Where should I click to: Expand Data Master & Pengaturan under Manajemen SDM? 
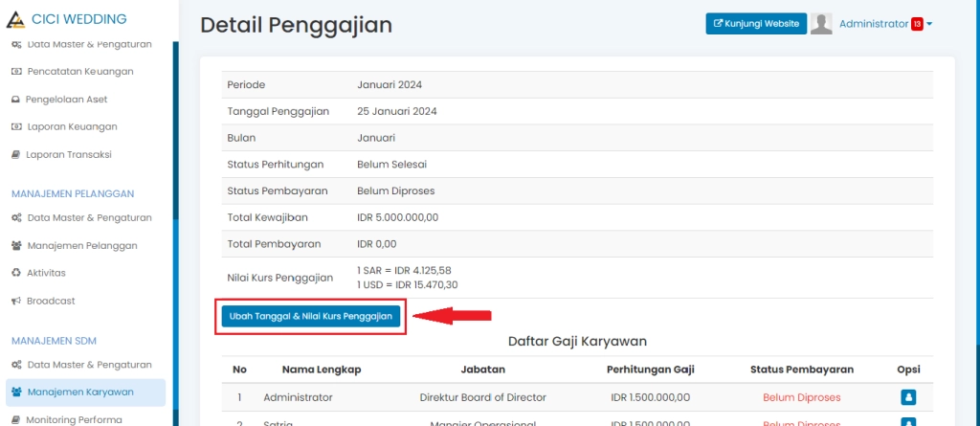coord(88,365)
